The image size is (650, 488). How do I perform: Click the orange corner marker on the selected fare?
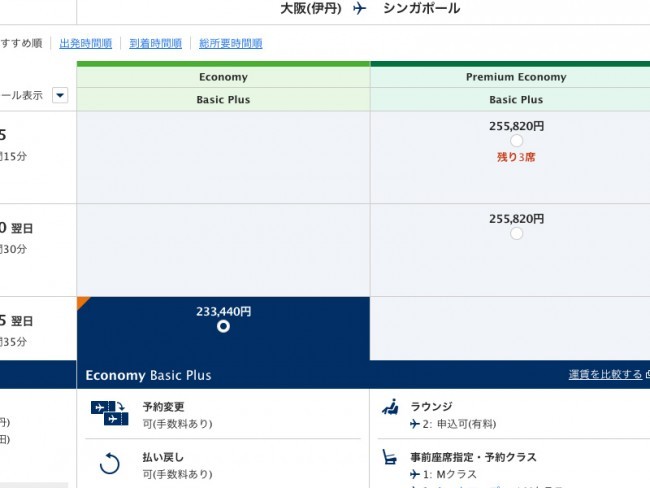pos(83,302)
